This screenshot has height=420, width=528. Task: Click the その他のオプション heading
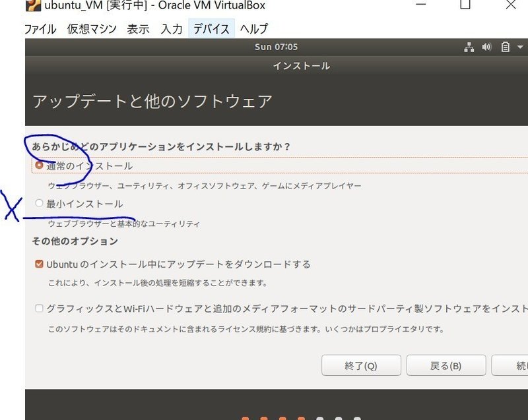click(75, 241)
